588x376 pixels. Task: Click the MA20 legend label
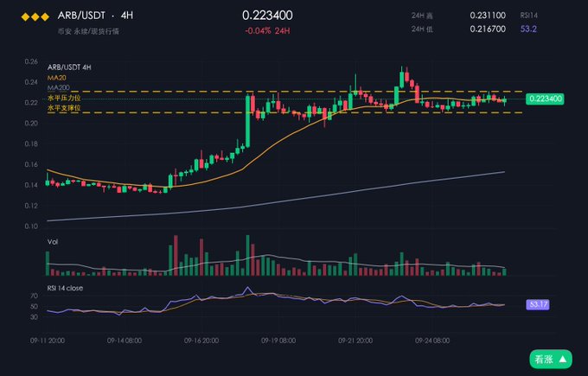coord(56,78)
